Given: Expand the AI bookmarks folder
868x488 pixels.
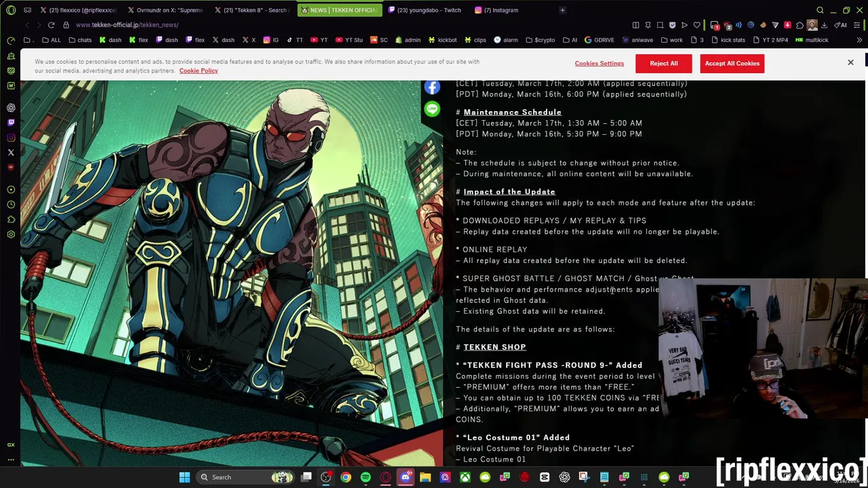Looking at the screenshot, I should (x=570, y=40).
